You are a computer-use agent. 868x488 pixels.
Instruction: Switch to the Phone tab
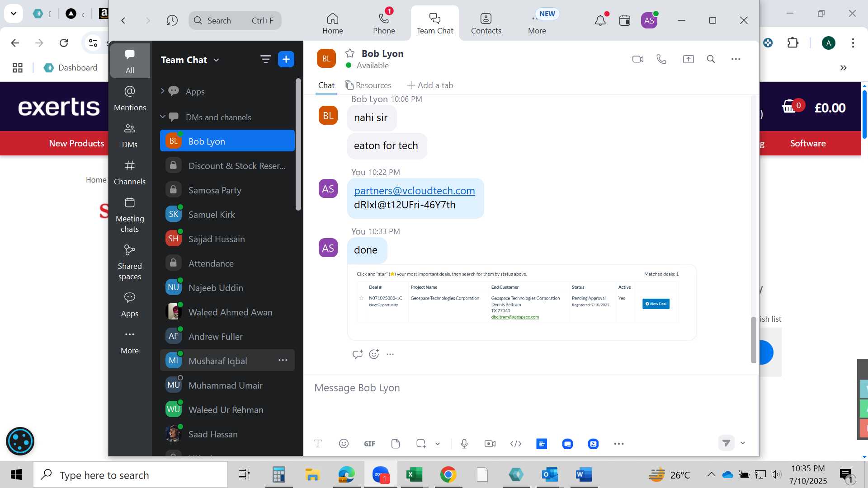click(x=384, y=23)
